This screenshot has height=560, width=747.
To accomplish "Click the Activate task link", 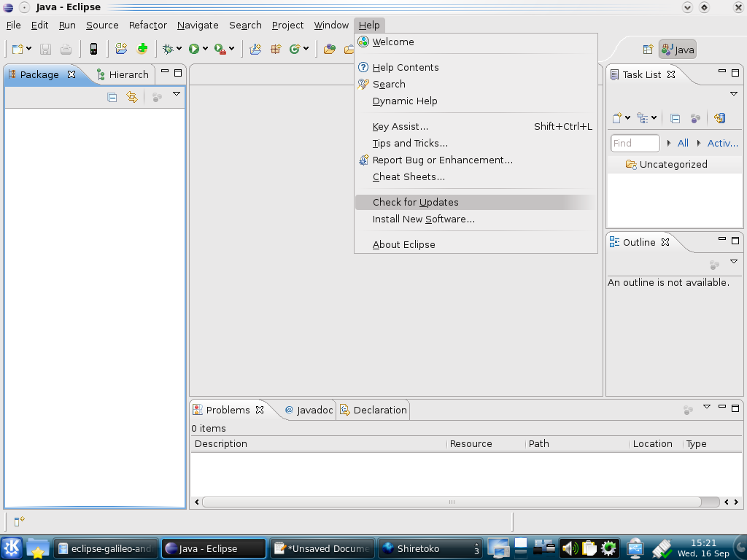I will [x=722, y=144].
